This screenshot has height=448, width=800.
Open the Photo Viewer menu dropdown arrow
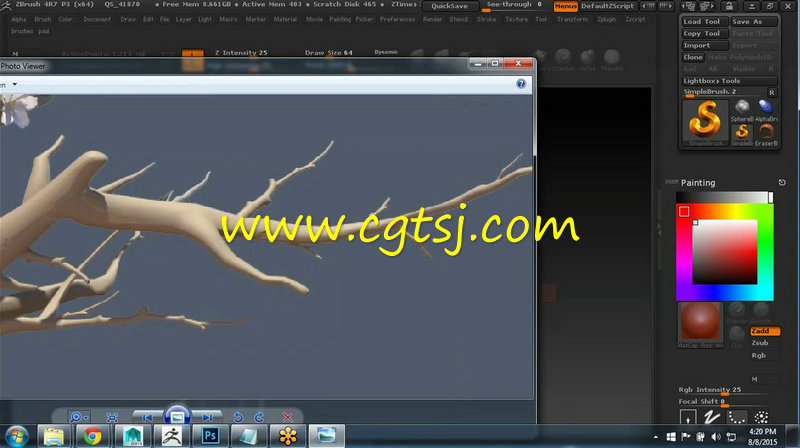(x=14, y=84)
